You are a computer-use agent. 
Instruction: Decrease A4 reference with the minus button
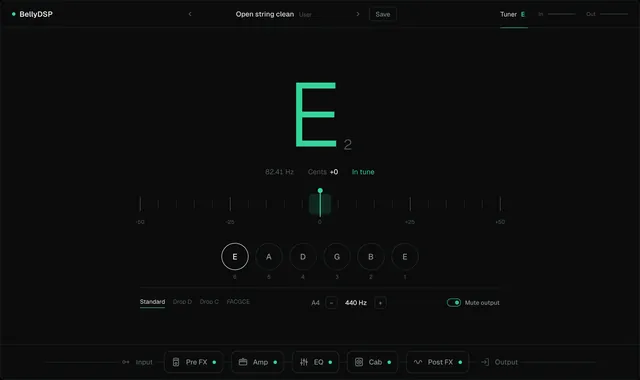331,303
